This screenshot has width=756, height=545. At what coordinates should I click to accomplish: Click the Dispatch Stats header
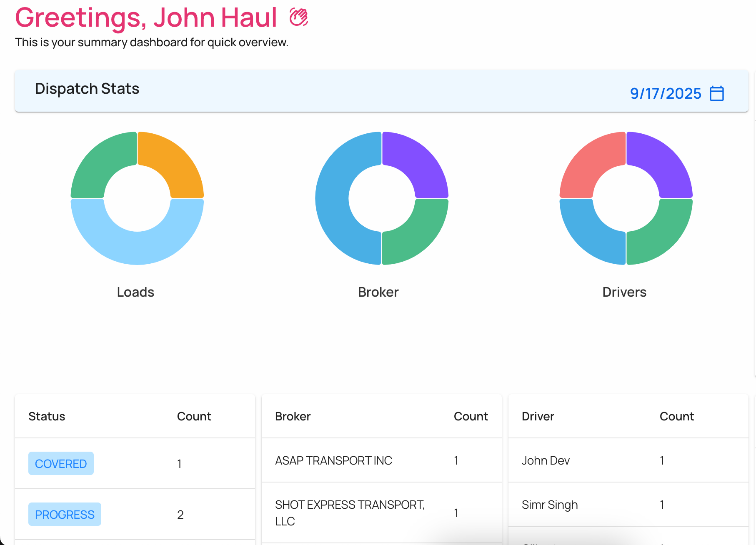tap(87, 88)
